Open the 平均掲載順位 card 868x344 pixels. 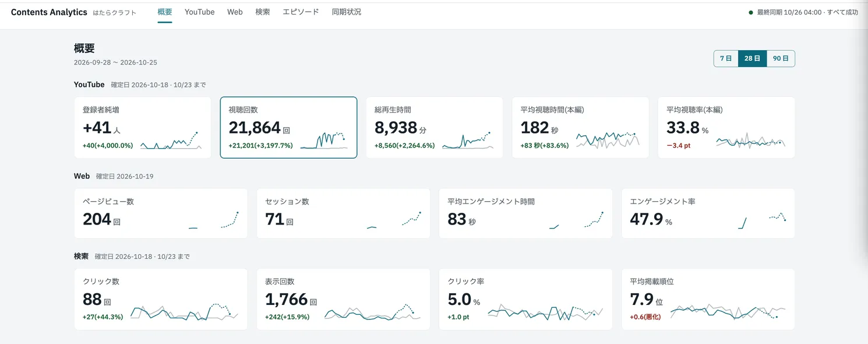pos(708,299)
